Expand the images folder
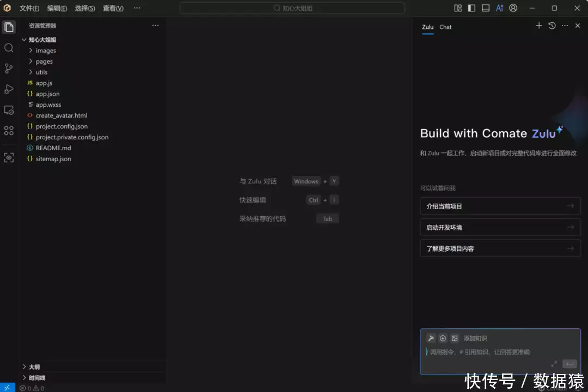This screenshot has height=392, width=588. (x=46, y=51)
